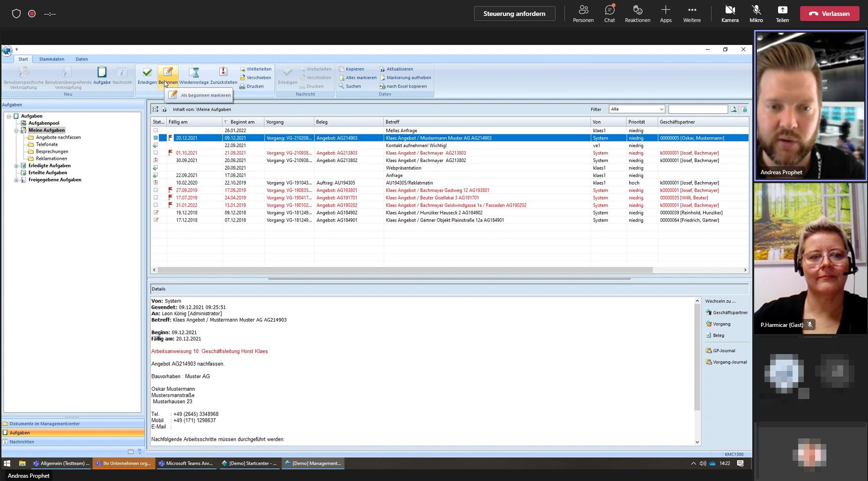Viewport: 868px width, 481px height.
Task: Toggle status box of Geislwindgasse 1a row
Action: pyautogui.click(x=156, y=206)
